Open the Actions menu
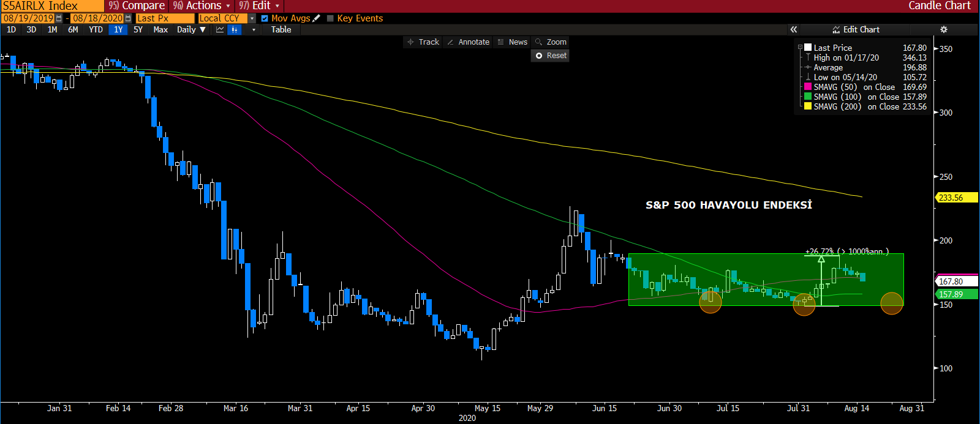 tap(202, 6)
